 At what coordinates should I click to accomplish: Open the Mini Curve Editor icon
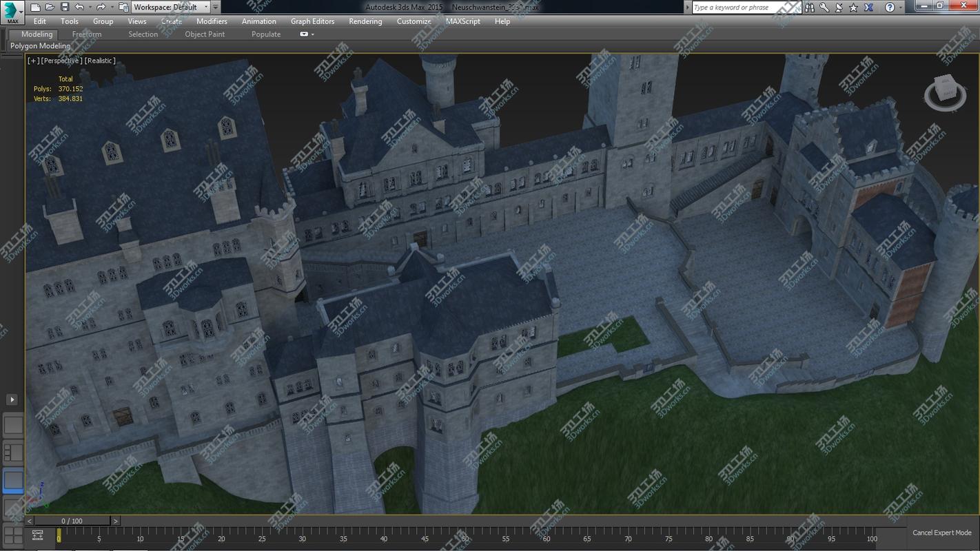point(38,534)
